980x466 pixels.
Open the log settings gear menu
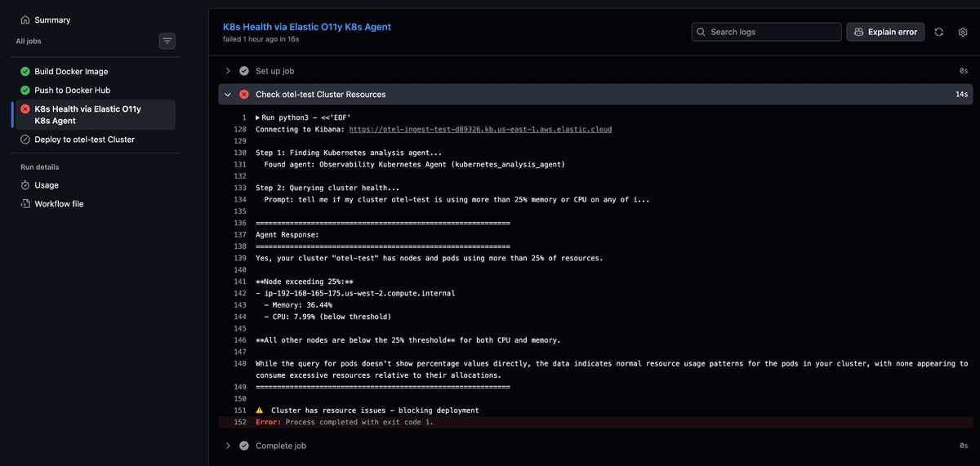point(963,32)
